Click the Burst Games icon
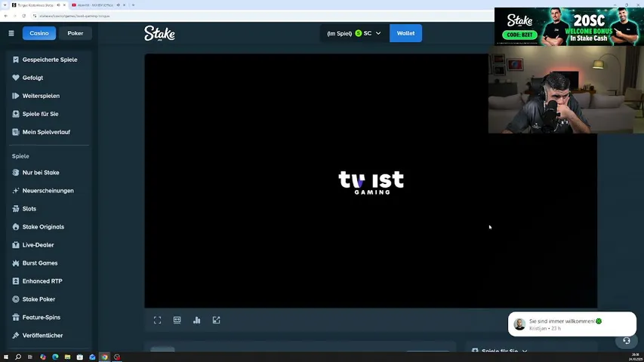Screen dimensions: 644x362 click(16, 262)
